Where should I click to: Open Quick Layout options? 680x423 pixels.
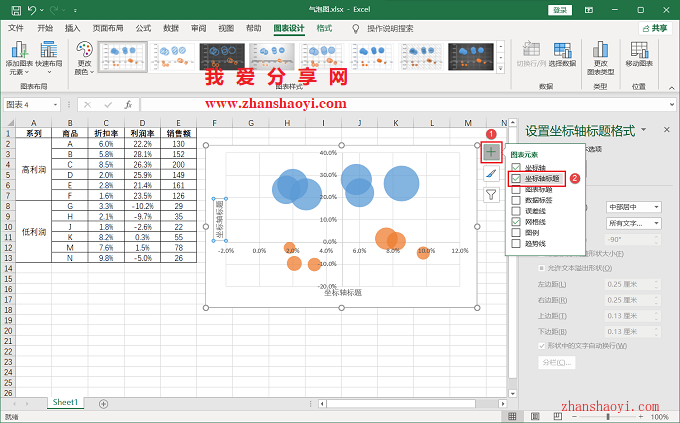[49, 58]
